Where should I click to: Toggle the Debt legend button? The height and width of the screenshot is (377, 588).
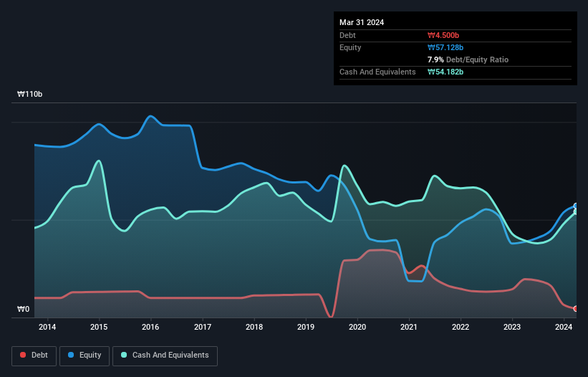(34, 355)
